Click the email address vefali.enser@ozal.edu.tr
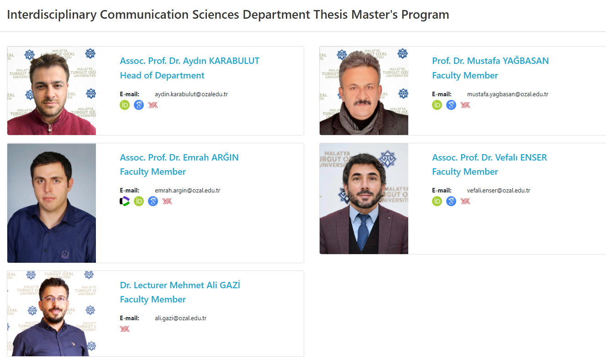 (498, 191)
